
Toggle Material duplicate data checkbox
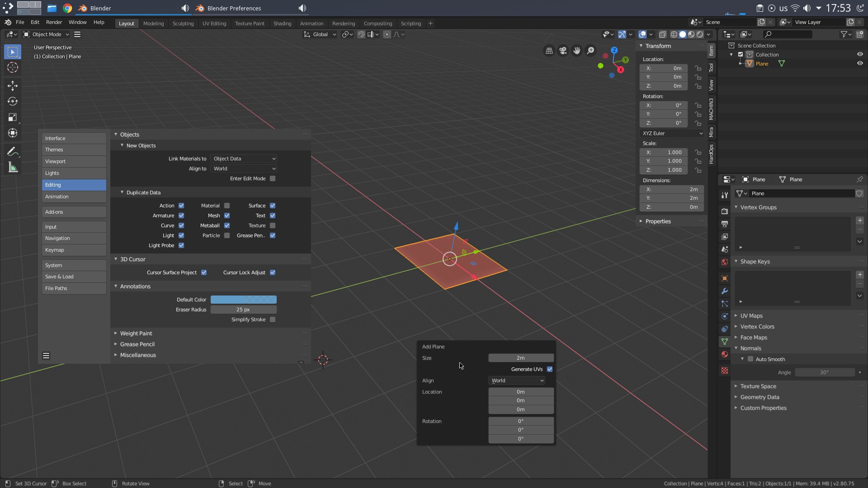(227, 206)
